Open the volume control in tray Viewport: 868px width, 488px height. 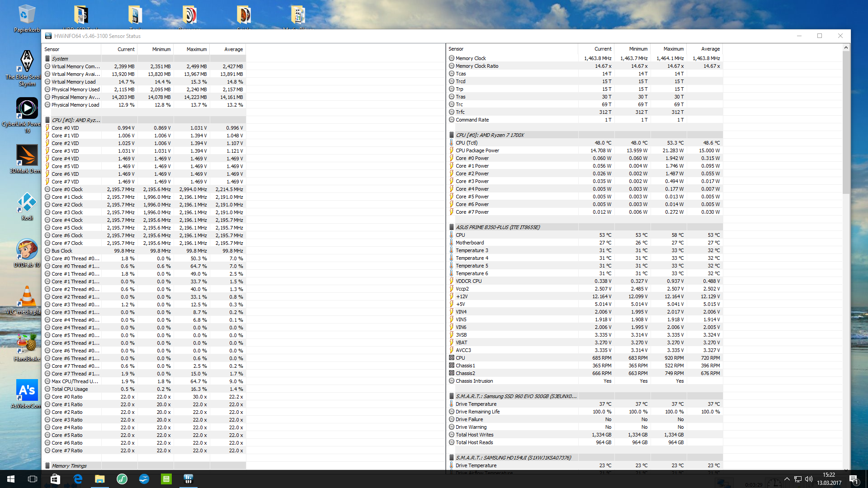tap(809, 479)
